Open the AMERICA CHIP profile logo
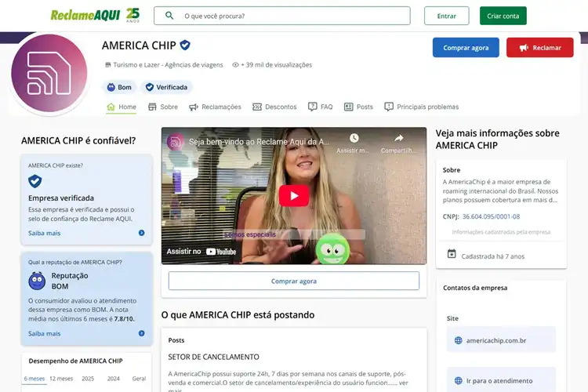This screenshot has height=392, width=588. [49, 73]
